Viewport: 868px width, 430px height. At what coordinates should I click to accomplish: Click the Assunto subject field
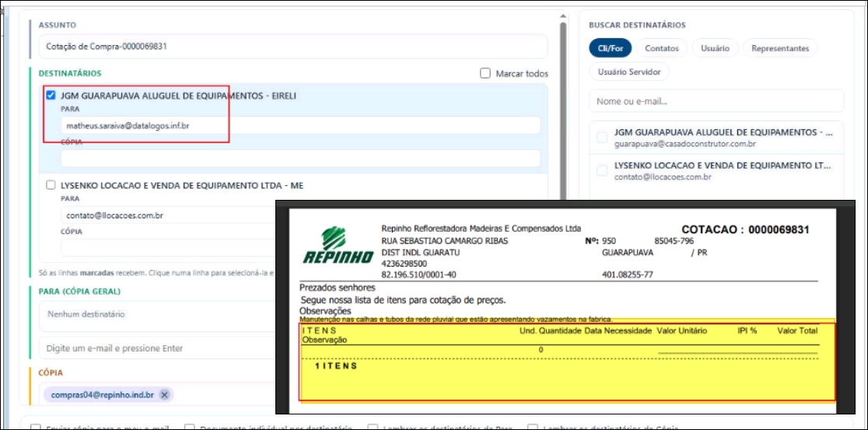pos(293,47)
